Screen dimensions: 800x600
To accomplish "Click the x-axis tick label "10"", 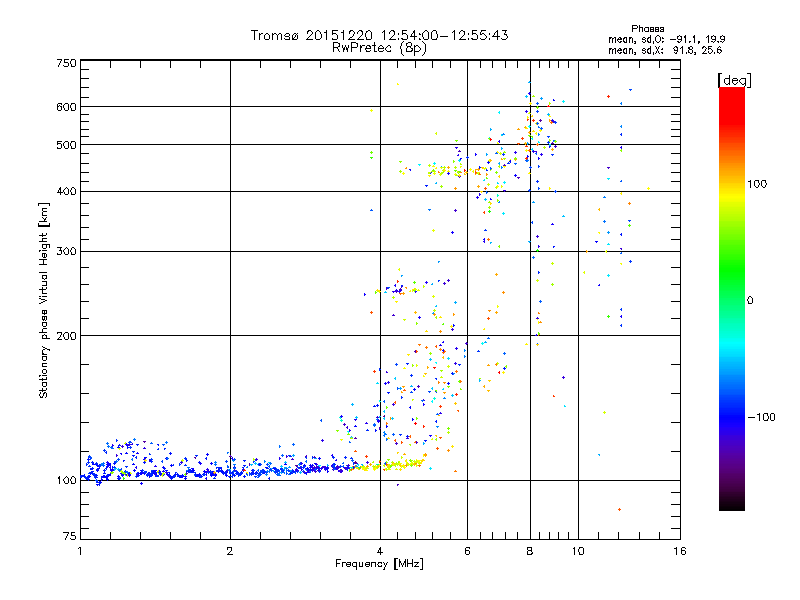I will [578, 551].
